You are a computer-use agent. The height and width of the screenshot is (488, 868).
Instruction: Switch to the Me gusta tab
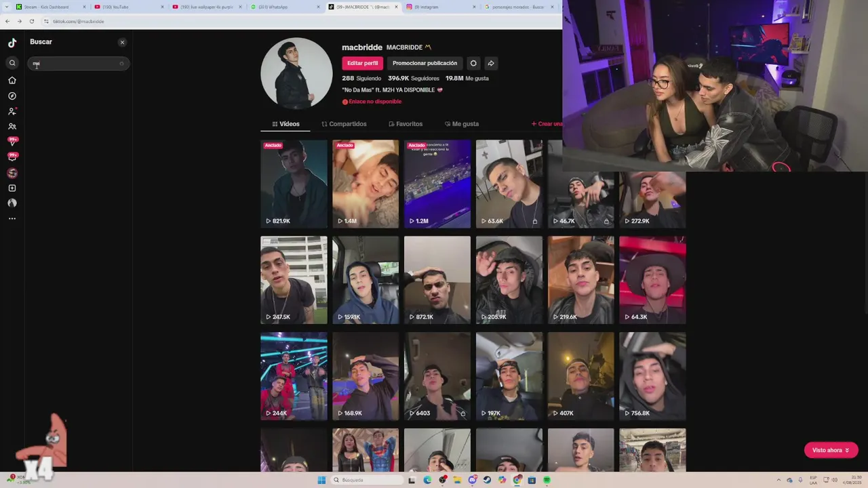[462, 124]
